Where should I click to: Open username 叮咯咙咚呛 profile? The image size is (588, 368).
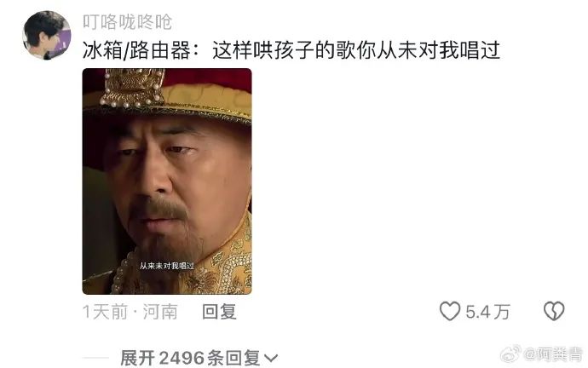point(128,22)
